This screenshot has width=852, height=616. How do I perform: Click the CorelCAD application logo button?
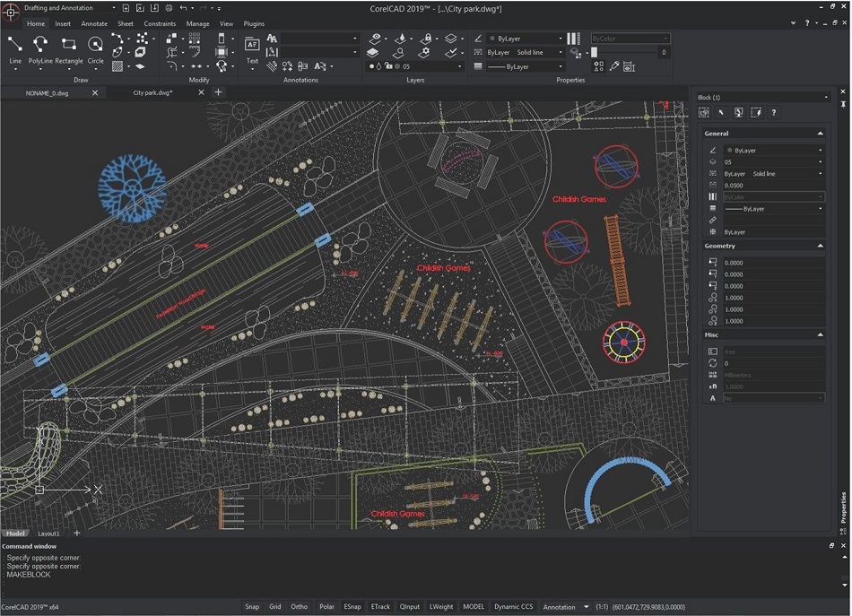click(x=11, y=12)
